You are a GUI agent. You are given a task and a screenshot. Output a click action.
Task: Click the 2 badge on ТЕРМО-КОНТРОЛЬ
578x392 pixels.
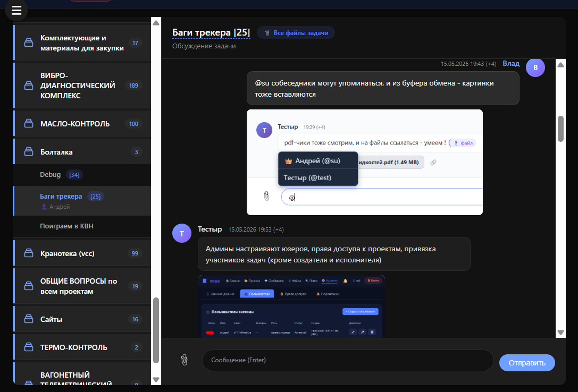point(136,347)
